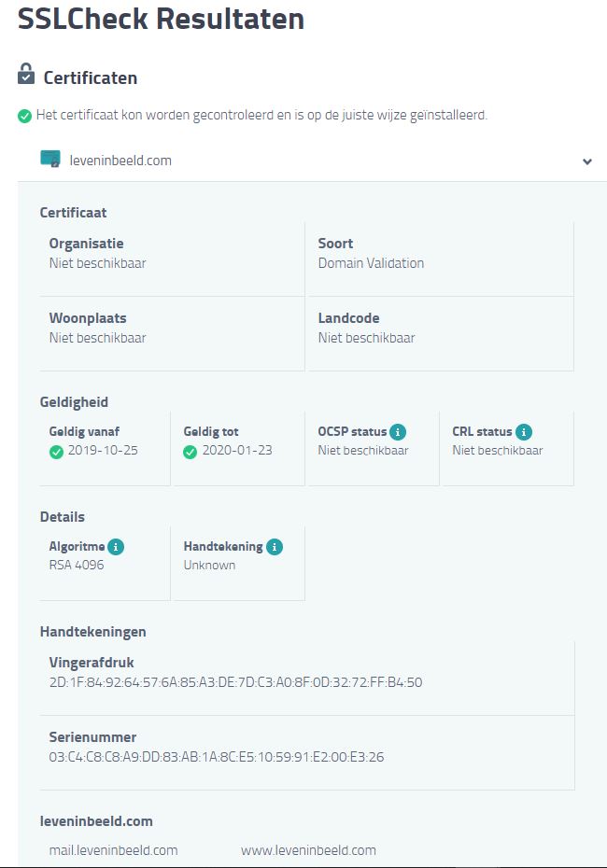The width and height of the screenshot is (607, 868).
Task: Click the Certificaten section heading
Action: (x=90, y=78)
